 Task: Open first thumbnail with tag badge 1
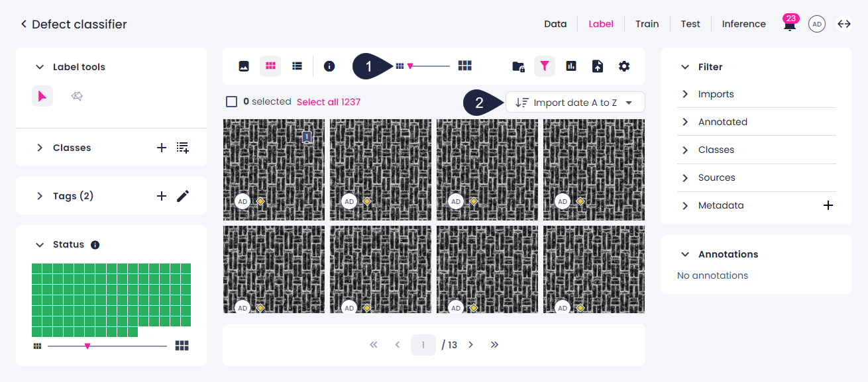tap(274, 169)
